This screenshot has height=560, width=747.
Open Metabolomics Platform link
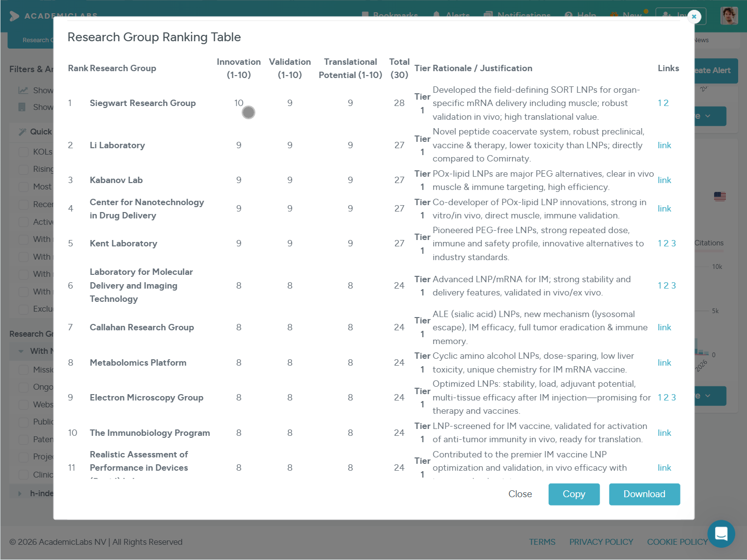(664, 363)
